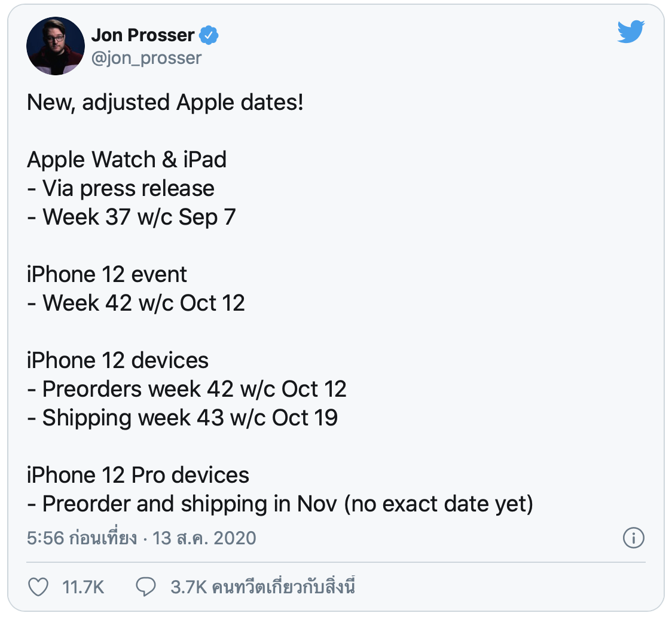Click the 'Preorder and shipping in Nov' line
Image resolution: width=672 pixels, height=619 pixels.
click(x=280, y=504)
